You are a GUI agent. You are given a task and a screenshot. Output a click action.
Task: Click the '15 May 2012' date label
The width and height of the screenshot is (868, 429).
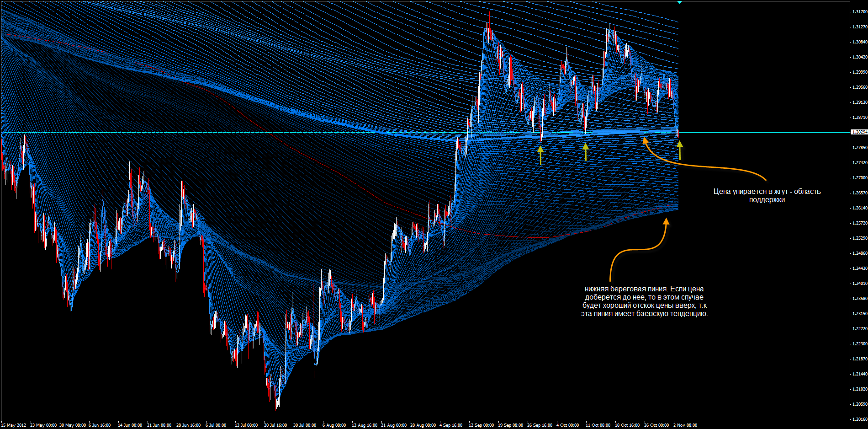14,425
